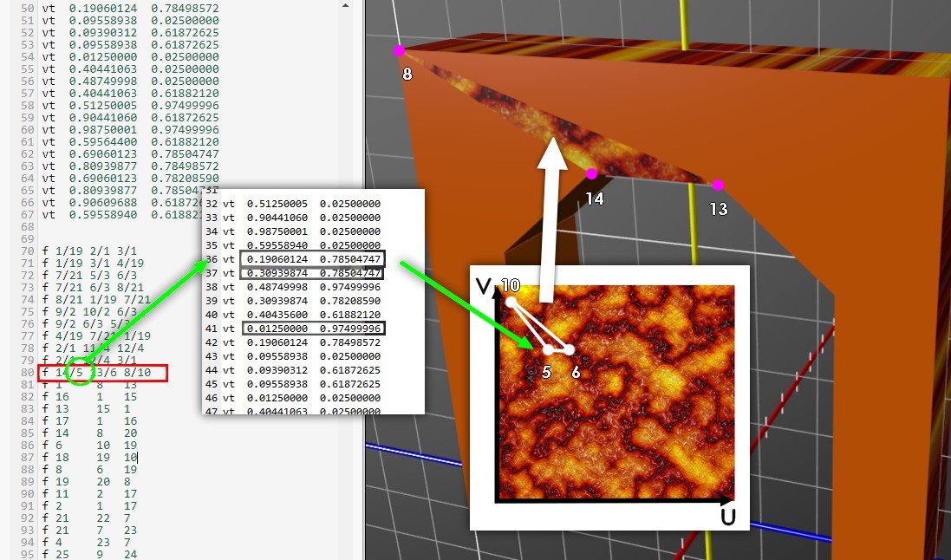Pick the magenta vertex marker labeled 13
The image size is (951, 560).
click(x=718, y=185)
